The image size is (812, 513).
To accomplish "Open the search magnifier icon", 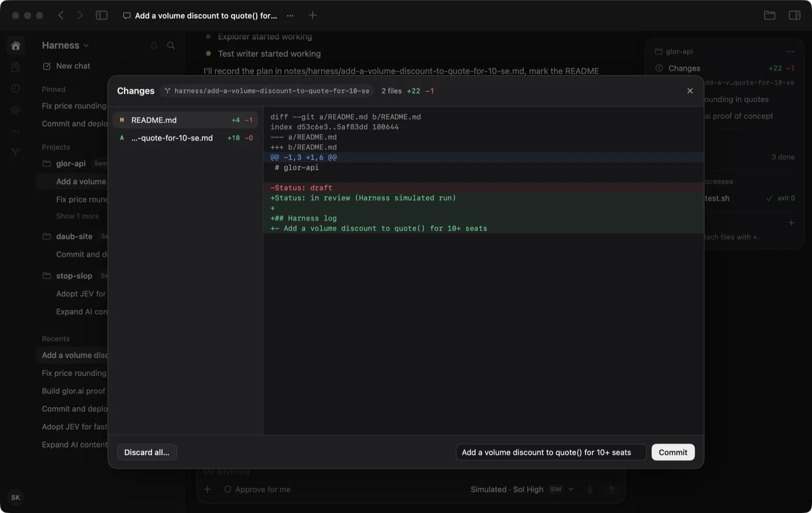I will pos(171,46).
